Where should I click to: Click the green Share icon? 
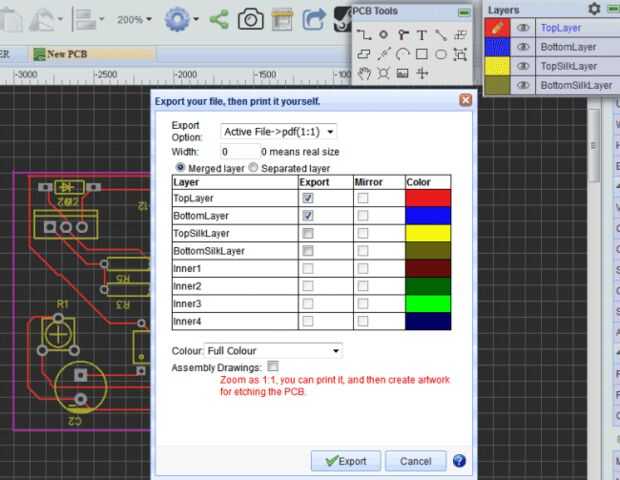coord(219,19)
